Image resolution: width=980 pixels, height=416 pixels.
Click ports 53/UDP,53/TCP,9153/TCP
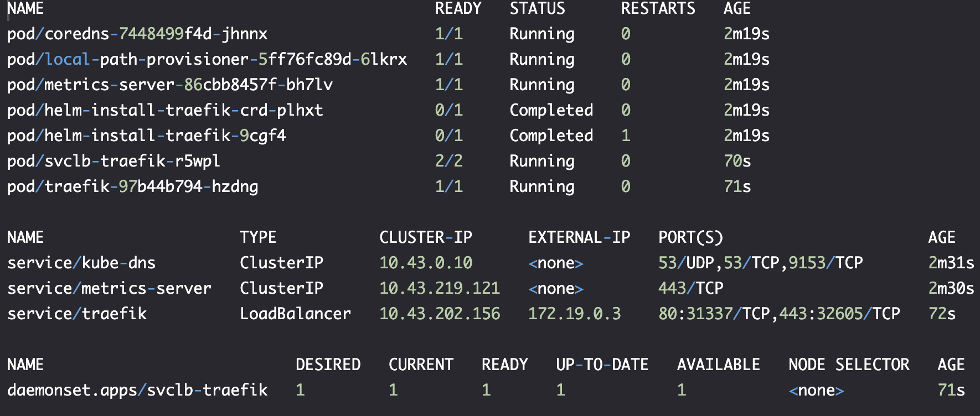760,263
